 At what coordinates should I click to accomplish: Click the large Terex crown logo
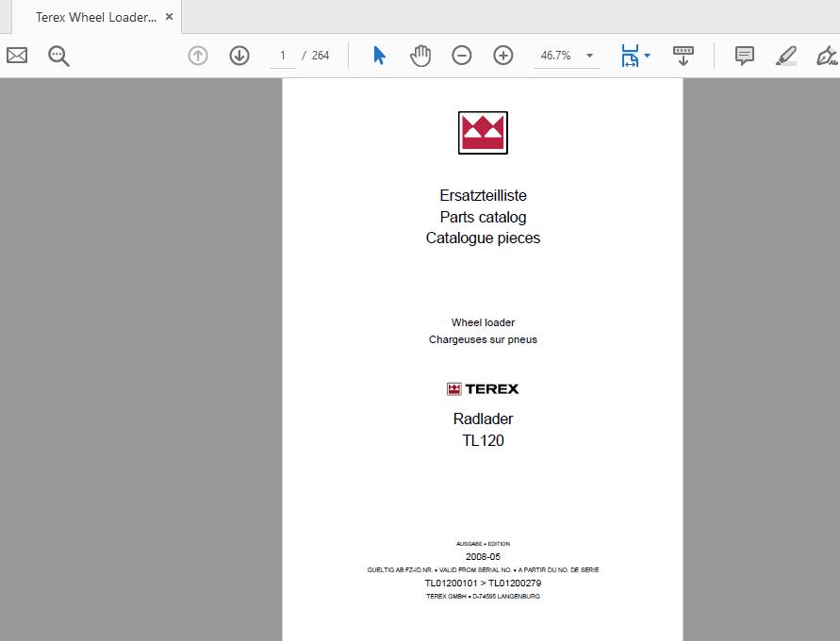point(483,133)
